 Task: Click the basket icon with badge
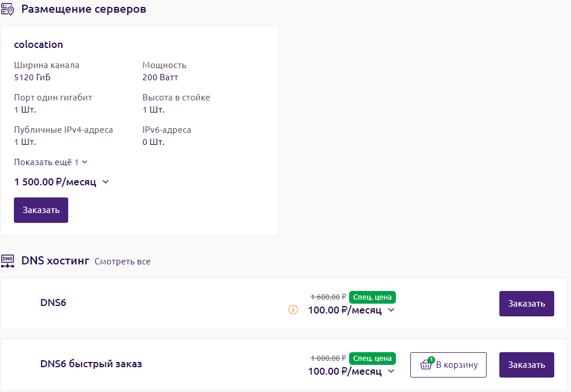(427, 364)
